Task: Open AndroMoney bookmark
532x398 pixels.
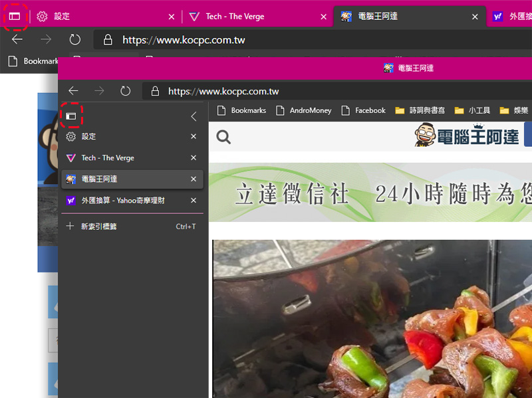Action: click(304, 110)
